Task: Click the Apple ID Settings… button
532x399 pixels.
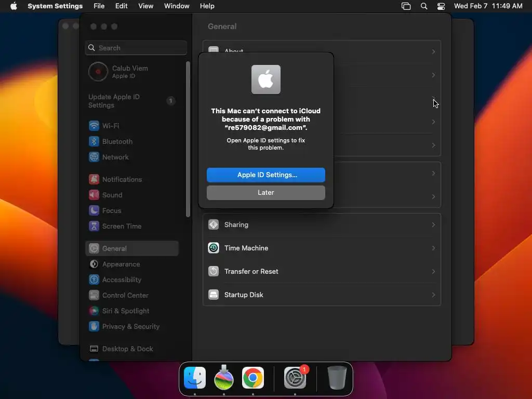Action: [266, 175]
